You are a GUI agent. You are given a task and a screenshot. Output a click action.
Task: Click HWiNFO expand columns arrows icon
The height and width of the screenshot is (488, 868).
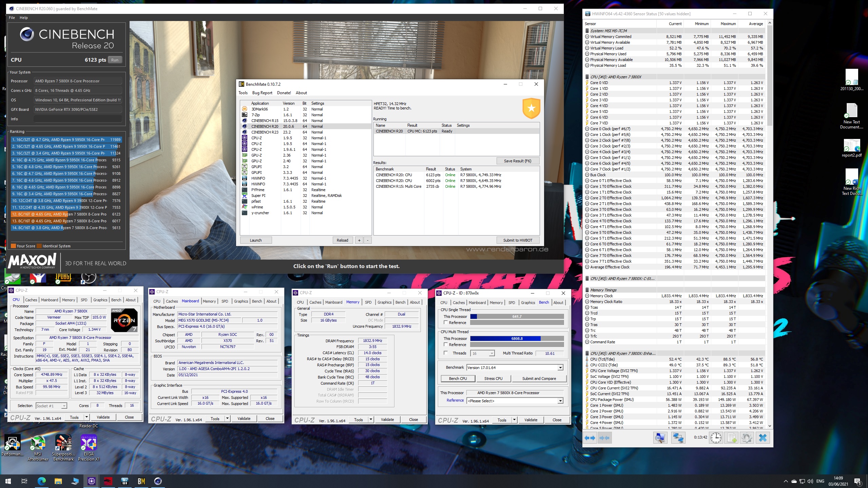pyautogui.click(x=590, y=438)
